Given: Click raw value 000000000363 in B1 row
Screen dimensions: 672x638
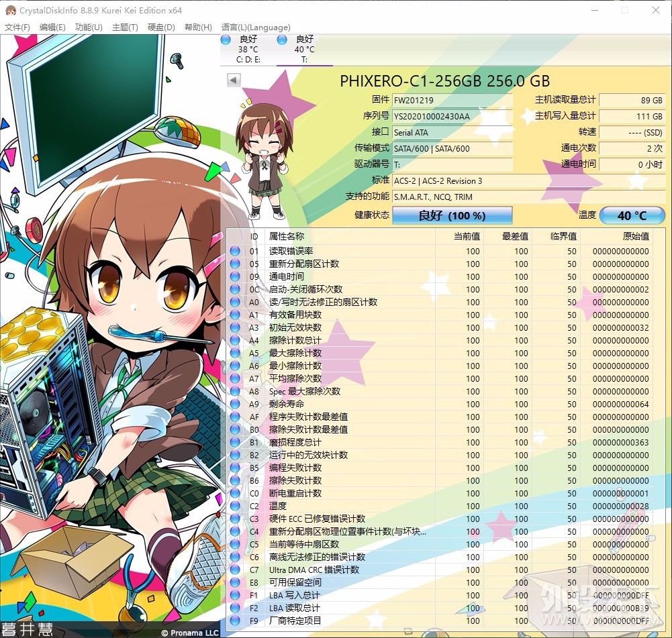Looking at the screenshot, I should (x=620, y=442).
